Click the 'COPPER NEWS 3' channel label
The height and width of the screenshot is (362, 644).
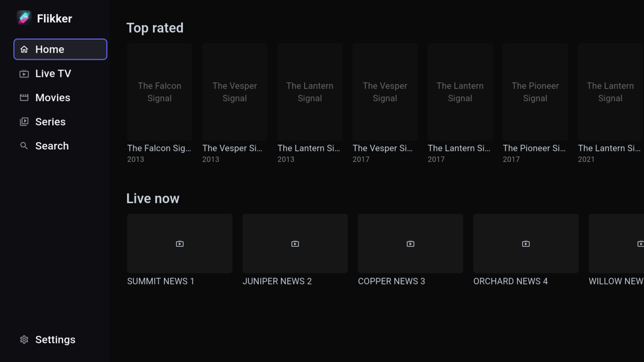pos(391,281)
